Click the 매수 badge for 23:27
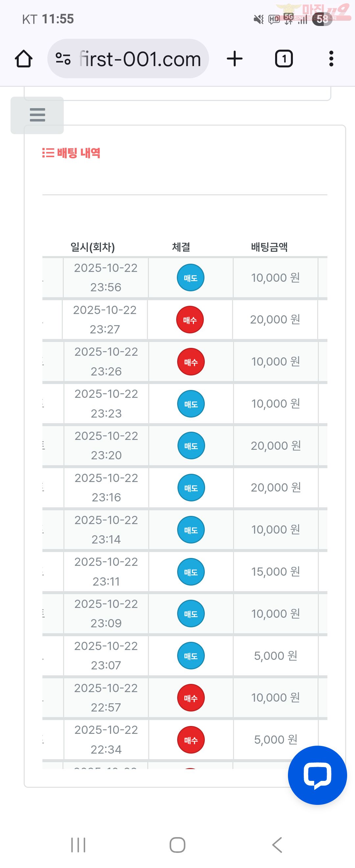 (x=190, y=320)
